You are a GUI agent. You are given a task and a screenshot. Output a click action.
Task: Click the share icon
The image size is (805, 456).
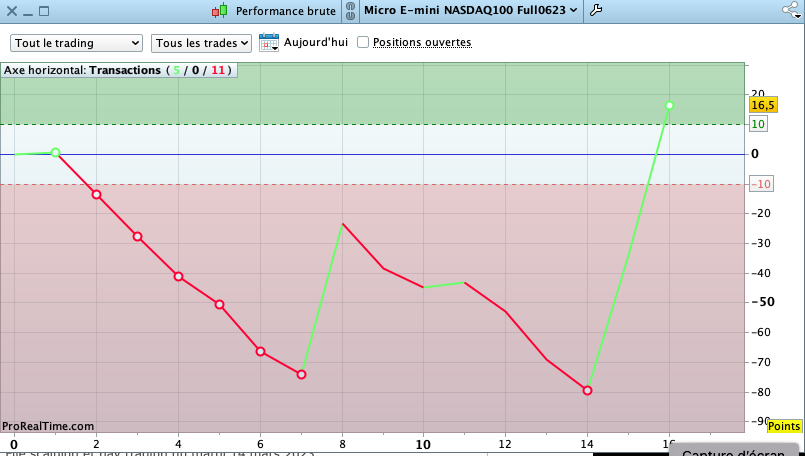[x=791, y=10]
